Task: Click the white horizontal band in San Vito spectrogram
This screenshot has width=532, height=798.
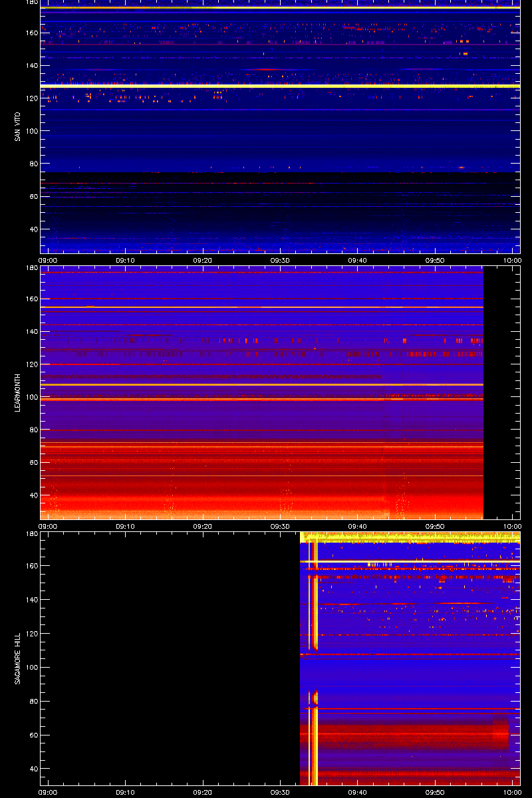Action: (x=280, y=86)
